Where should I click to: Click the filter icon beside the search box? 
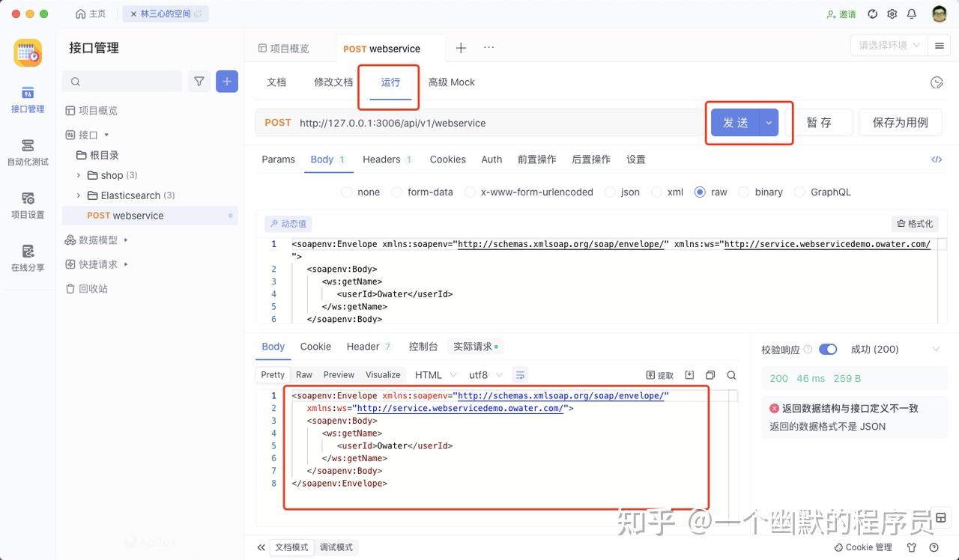[199, 81]
